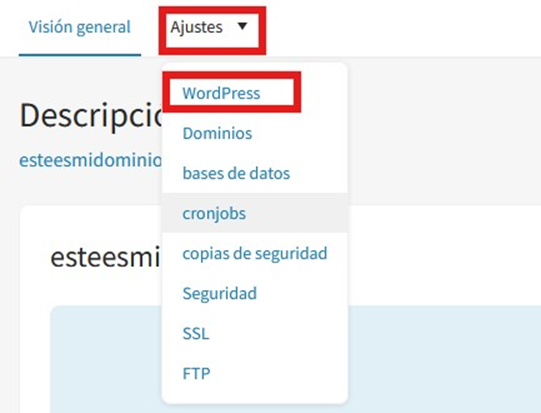Follow the esteesmidominio link under the heading
This screenshot has height=413, width=541.
[90, 160]
